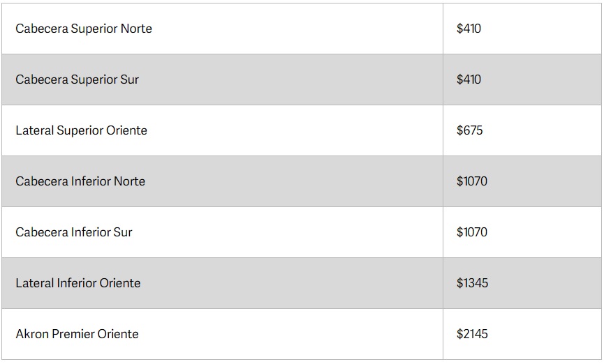The image size is (604, 364).
Task: Click the Akron Premier Oriente section name
Action: click(x=78, y=334)
